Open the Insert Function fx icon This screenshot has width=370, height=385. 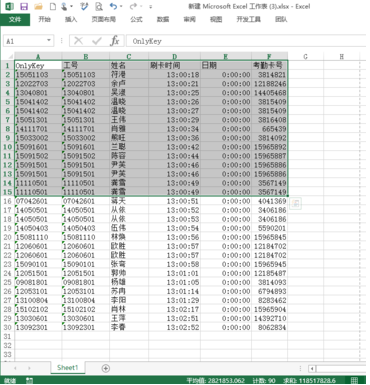(x=115, y=41)
